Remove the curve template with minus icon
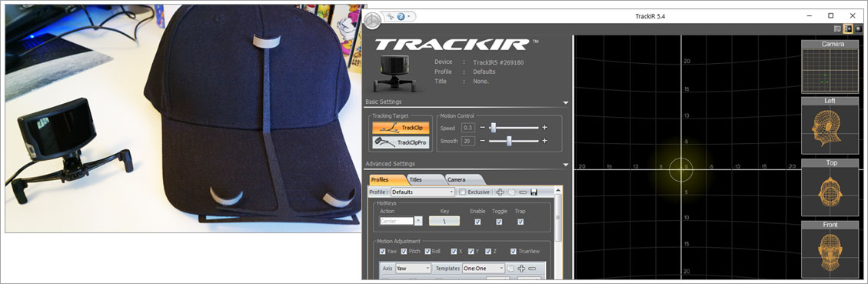 click(x=533, y=269)
